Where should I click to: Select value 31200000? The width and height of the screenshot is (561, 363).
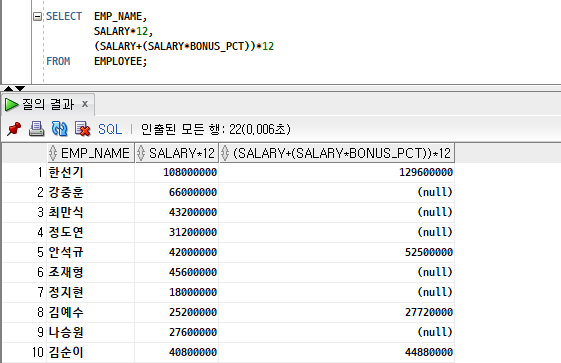pos(177,232)
